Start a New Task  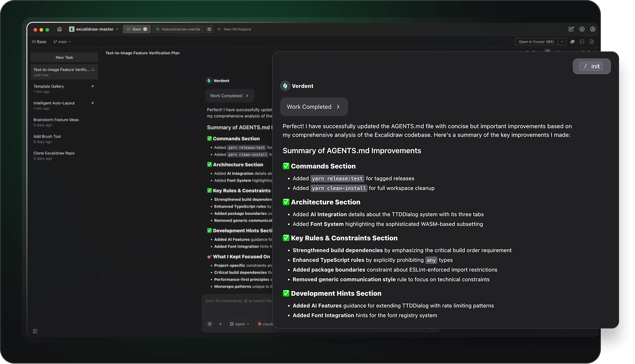pyautogui.click(x=64, y=57)
